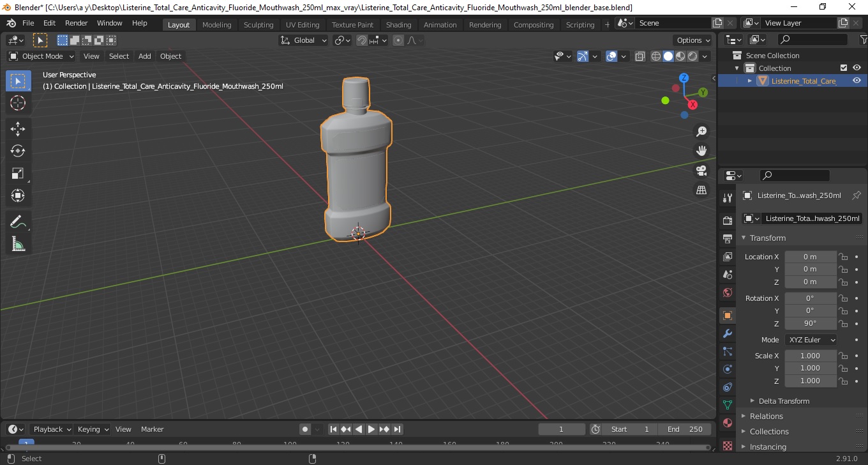Switch to wireframe viewport shading

tap(656, 56)
